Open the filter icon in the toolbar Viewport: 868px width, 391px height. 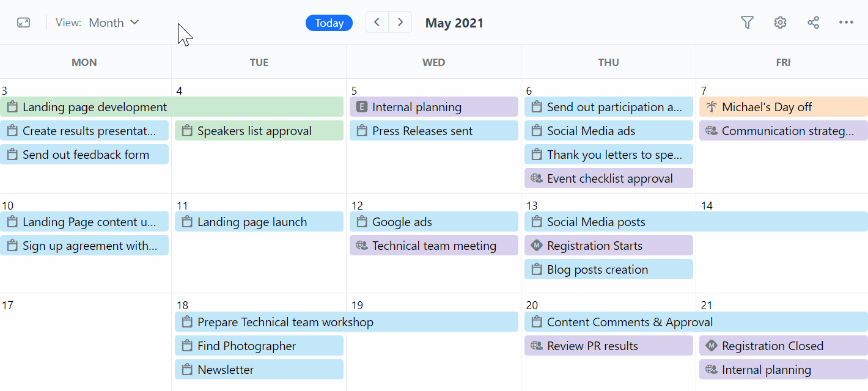[747, 23]
